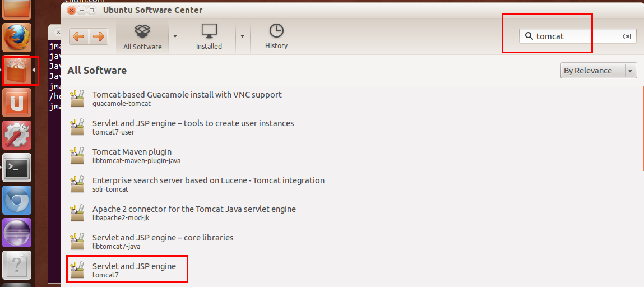The image size is (644, 287).
Task: Open the By Relevance sort dropdown
Action: click(599, 71)
